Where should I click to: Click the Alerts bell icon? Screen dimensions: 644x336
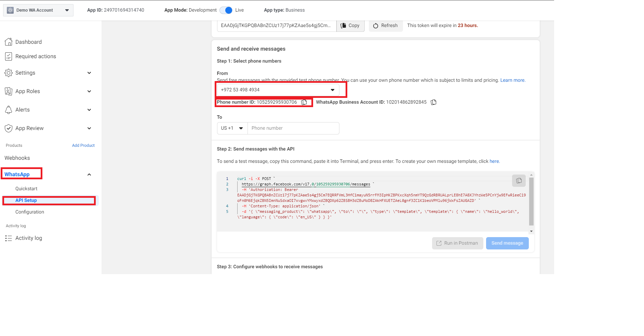9,110
